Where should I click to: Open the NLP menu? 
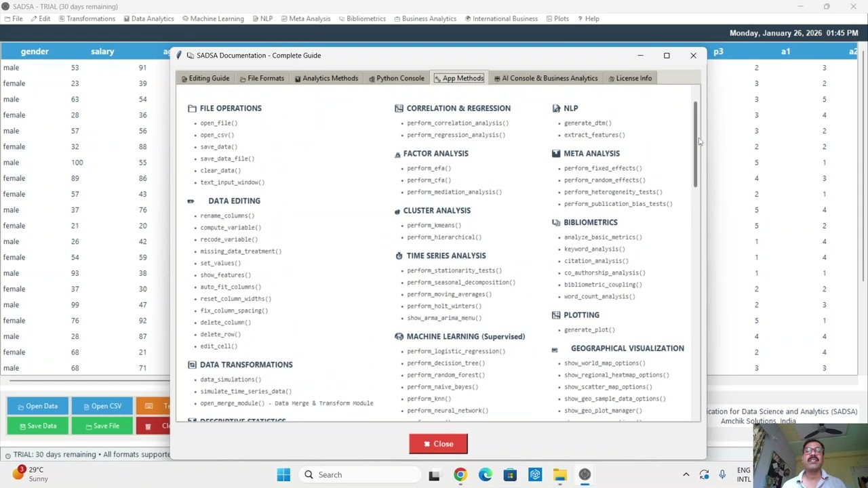(x=262, y=18)
